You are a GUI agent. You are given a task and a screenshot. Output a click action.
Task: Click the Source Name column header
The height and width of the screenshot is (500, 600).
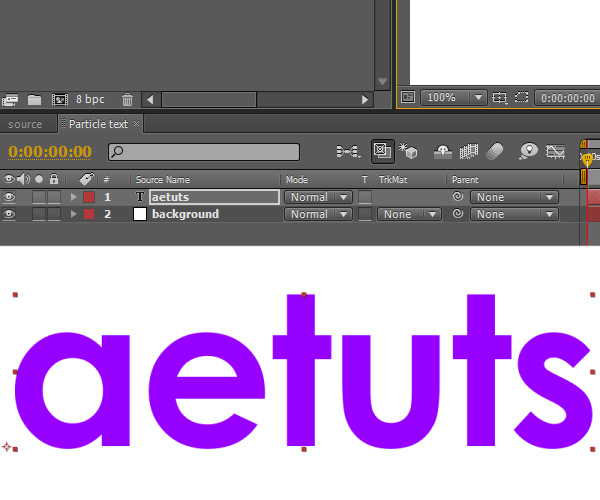163,179
